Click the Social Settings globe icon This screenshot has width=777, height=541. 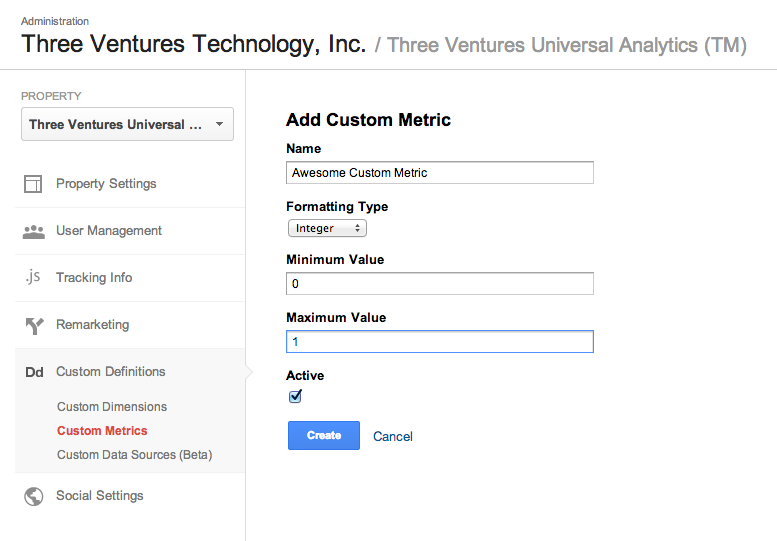(x=34, y=496)
